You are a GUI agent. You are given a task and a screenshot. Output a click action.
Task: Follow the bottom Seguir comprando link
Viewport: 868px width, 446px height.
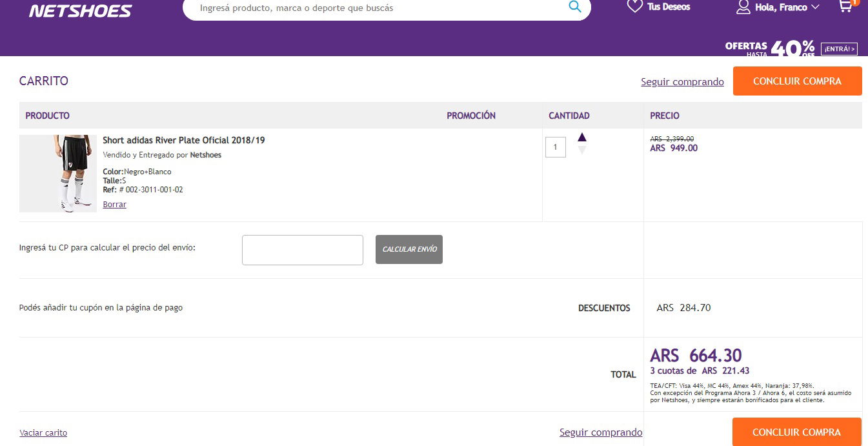click(x=601, y=432)
